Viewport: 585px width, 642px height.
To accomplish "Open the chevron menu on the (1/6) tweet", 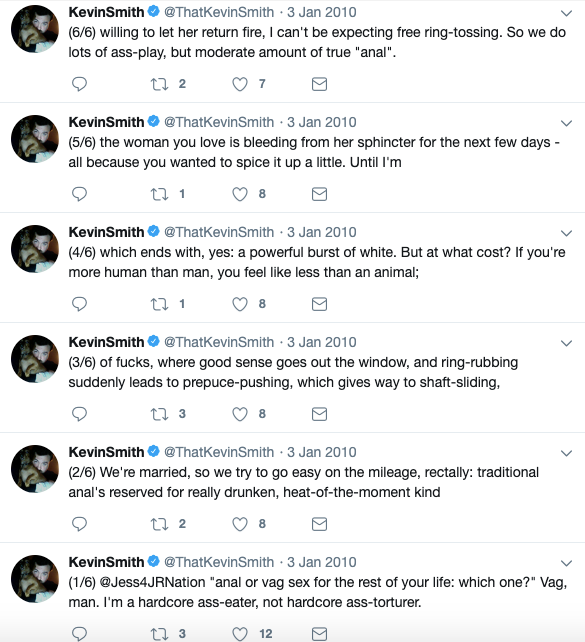I will (x=566, y=563).
